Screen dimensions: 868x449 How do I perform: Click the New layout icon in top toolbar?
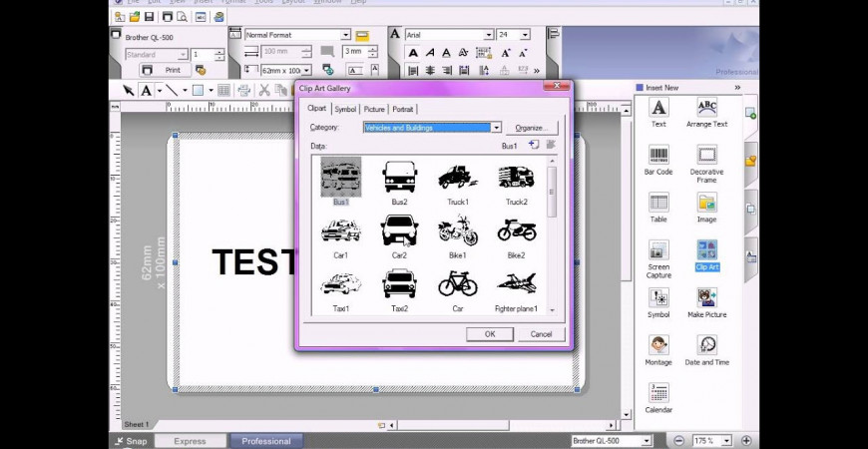pyautogui.click(x=120, y=17)
